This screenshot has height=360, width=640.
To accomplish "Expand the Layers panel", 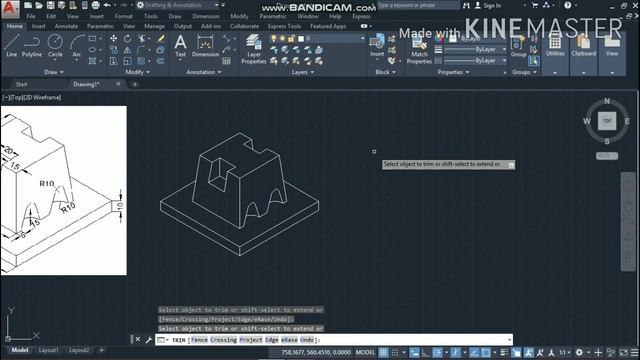I will 303,72.
